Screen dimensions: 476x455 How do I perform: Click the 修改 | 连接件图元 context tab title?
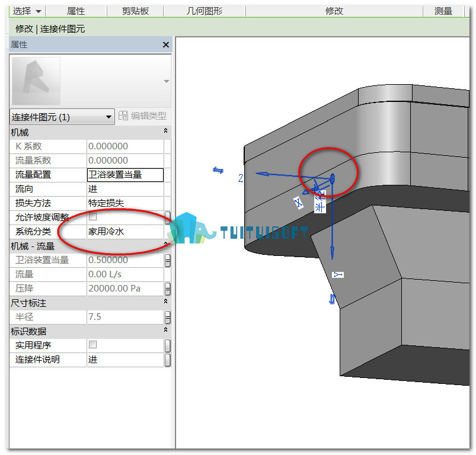click(x=50, y=29)
